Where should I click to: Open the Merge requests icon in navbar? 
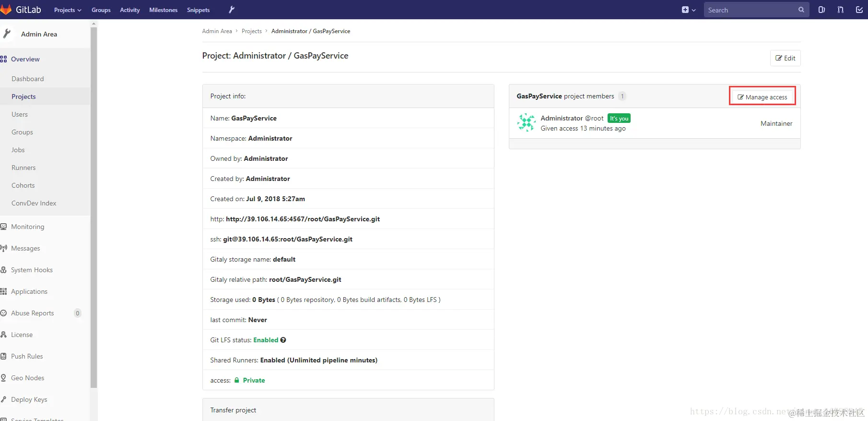click(x=840, y=10)
